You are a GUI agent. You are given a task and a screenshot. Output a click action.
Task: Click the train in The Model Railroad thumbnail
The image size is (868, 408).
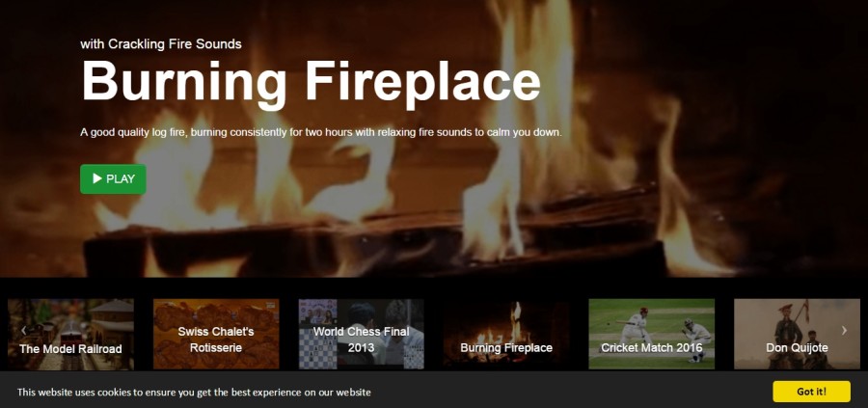tap(70, 334)
